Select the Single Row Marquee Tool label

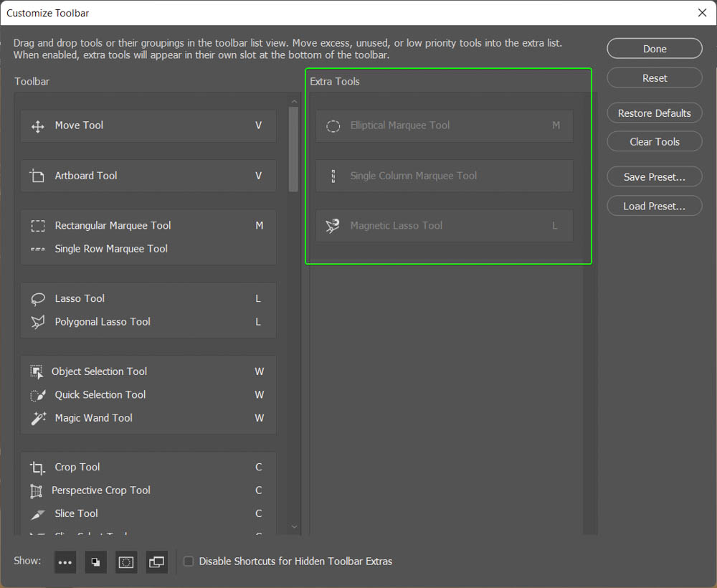pos(111,249)
